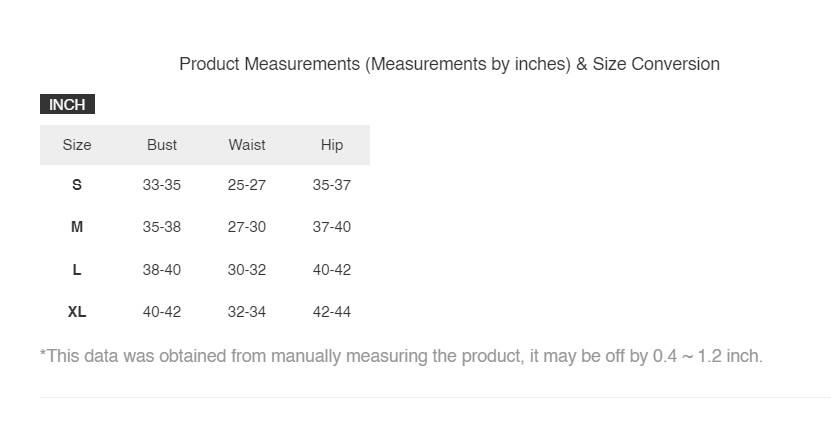Click waist measurement 25-27 for size S
Viewport: 831px width, 448px height.
[x=247, y=185]
